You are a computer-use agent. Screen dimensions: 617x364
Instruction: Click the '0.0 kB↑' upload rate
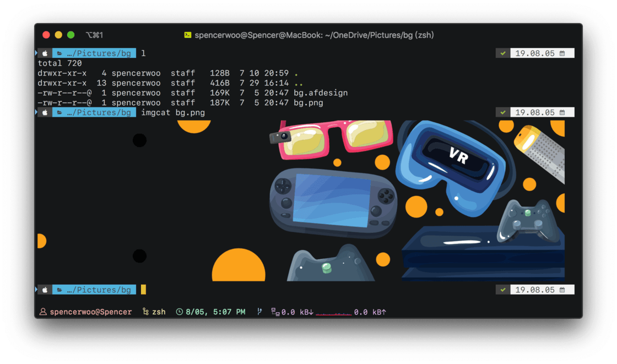[370, 312]
